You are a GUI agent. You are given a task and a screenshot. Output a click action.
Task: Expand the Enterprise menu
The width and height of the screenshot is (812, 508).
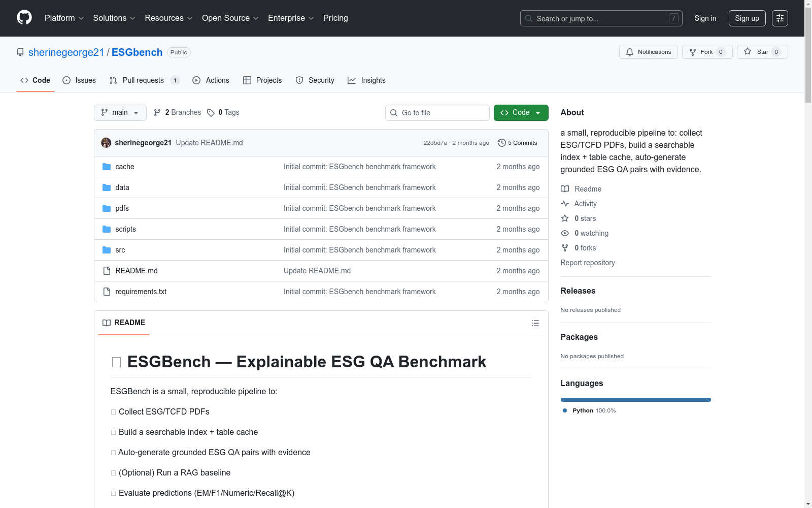291,18
